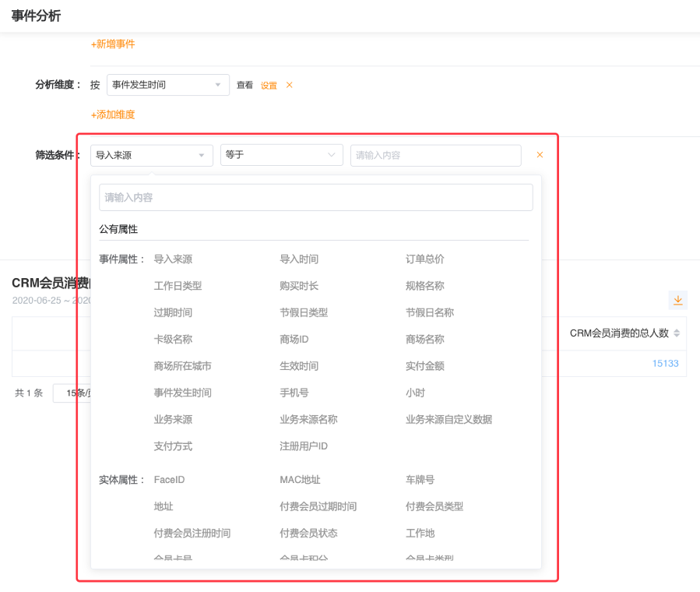This screenshot has width=700, height=592.
Task: Open the 等于 operator dropdown
Action: [x=281, y=155]
